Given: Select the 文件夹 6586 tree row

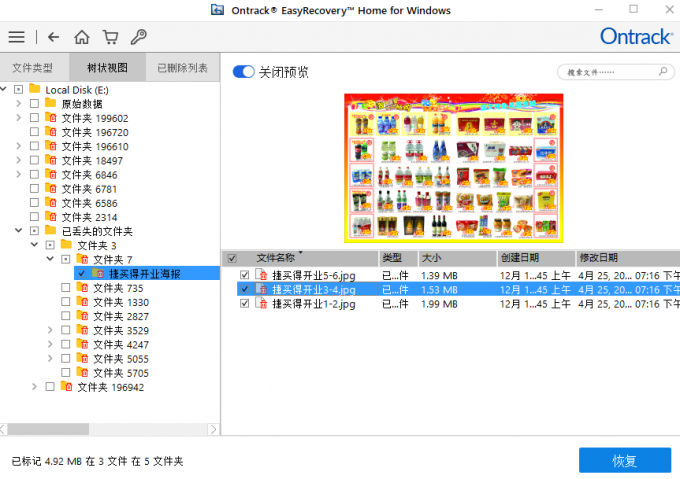Looking at the screenshot, I should [89, 203].
